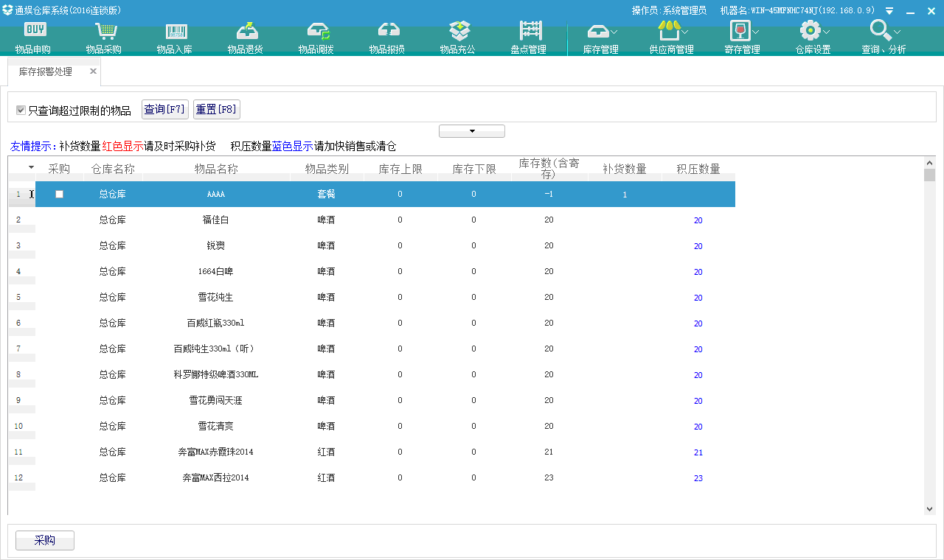Close the 库存报警处理 tab
Screen dimensions: 944x560
click(x=94, y=71)
